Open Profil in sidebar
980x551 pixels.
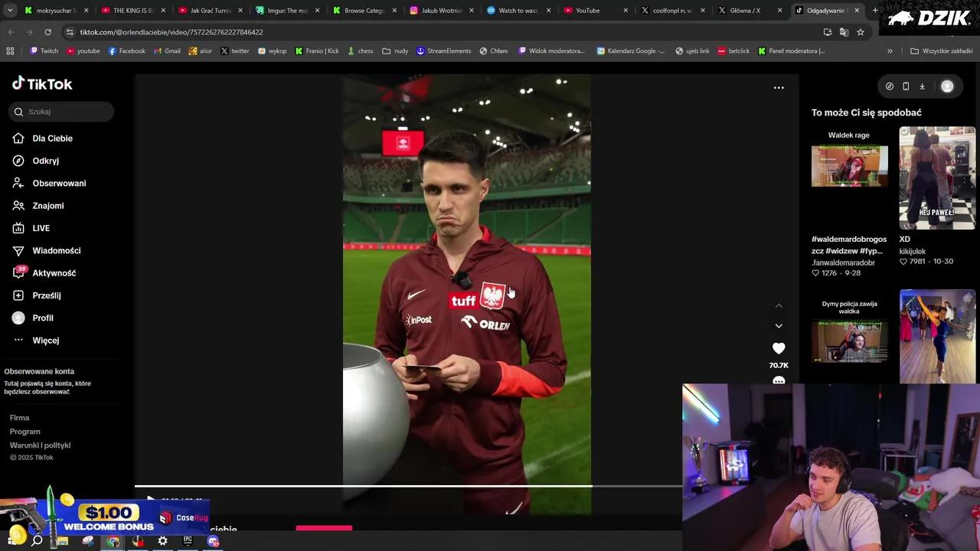click(42, 318)
